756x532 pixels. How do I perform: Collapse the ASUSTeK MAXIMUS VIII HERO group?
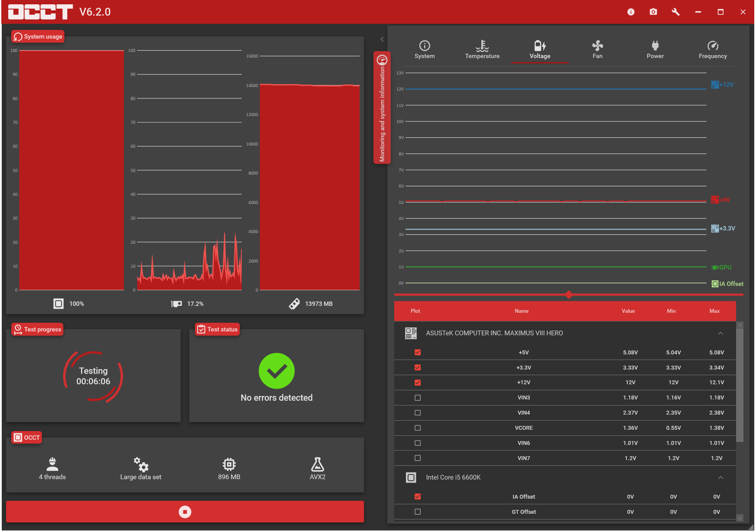[x=720, y=333]
